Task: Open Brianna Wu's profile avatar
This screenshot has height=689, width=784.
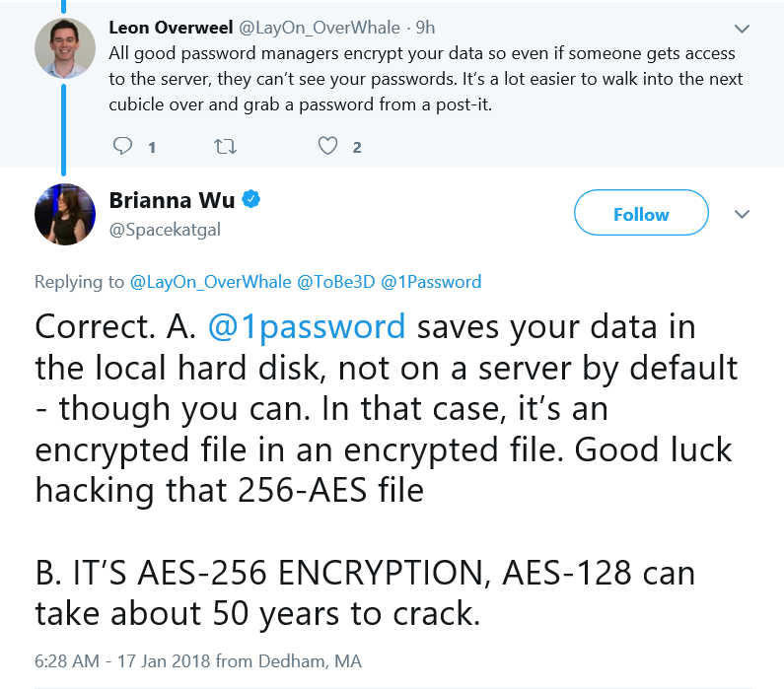Action: click(x=65, y=214)
